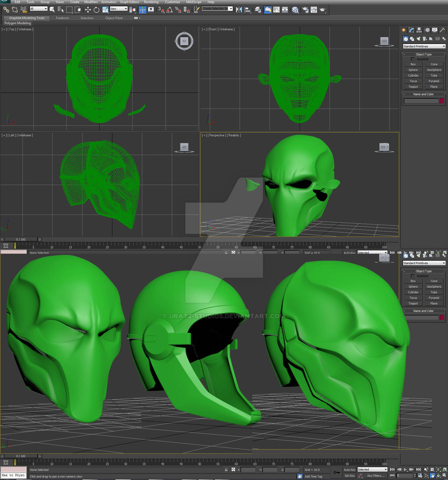
Task: Open the Graph Editors menu
Action: 129,2
